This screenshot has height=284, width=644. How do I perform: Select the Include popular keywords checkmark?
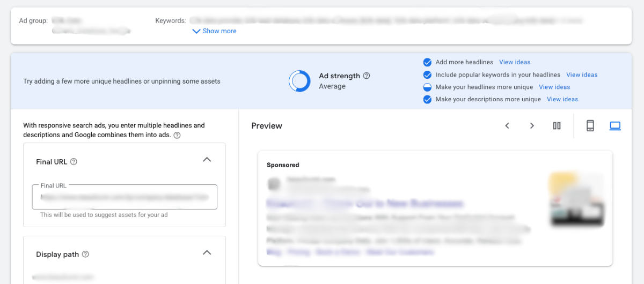pyautogui.click(x=427, y=75)
